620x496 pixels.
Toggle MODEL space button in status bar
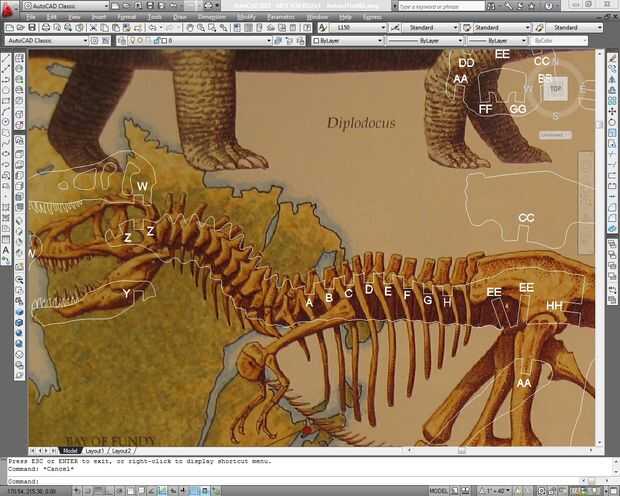point(439,491)
